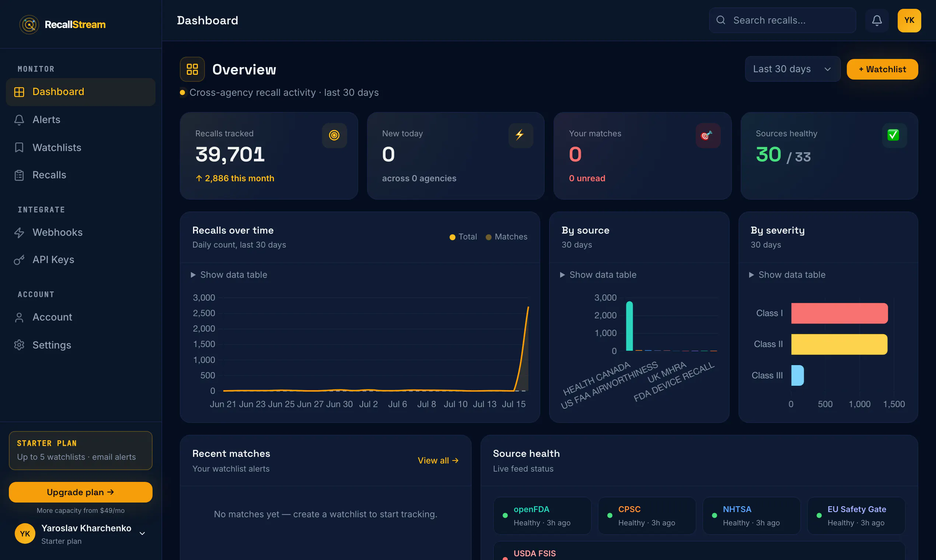Open Recalls in the sidebar

tap(81, 175)
